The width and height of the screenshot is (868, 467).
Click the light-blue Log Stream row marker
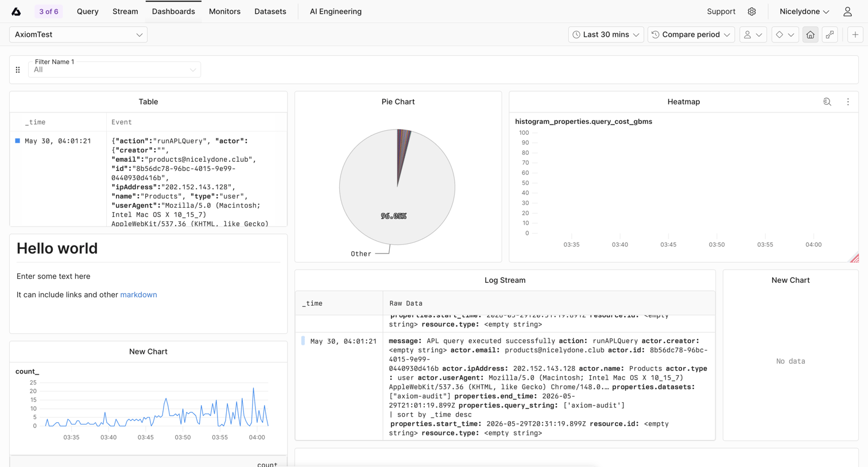(303, 341)
